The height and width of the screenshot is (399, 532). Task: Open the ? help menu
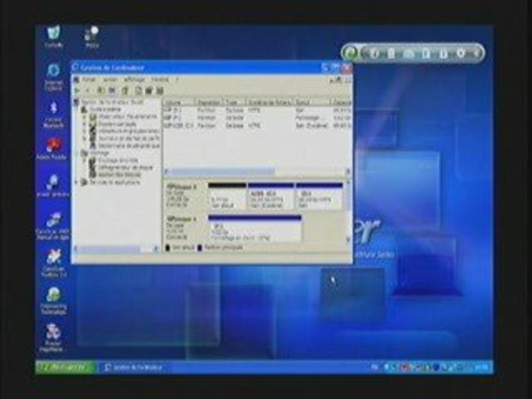[x=177, y=80]
